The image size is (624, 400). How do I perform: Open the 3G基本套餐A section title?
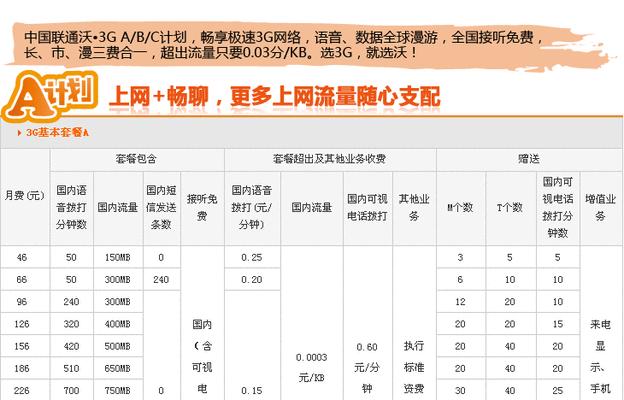tap(57, 133)
